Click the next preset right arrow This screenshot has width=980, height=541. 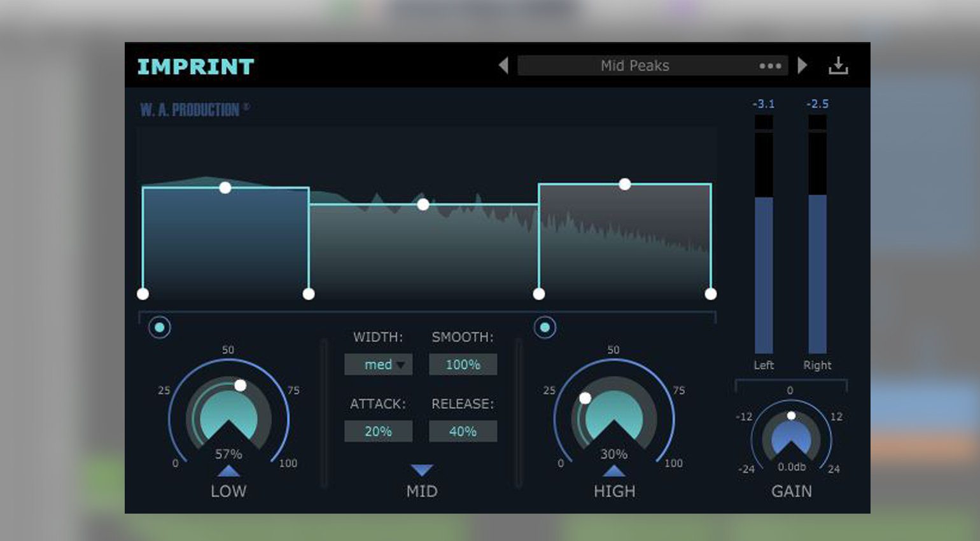click(x=802, y=66)
